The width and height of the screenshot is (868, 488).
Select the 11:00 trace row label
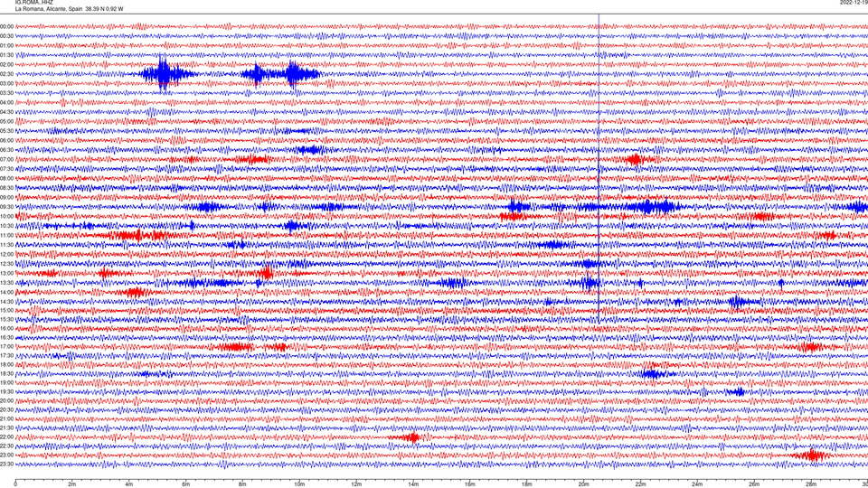pyautogui.click(x=6, y=235)
